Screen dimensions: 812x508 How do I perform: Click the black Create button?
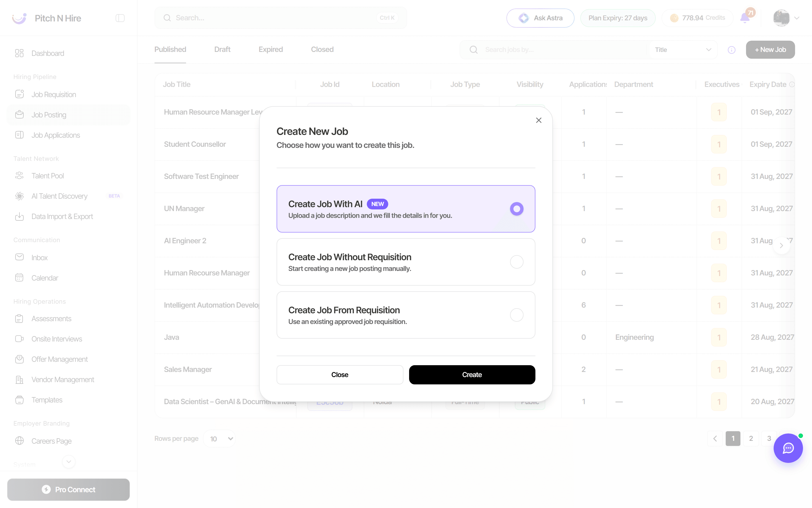[472, 375]
